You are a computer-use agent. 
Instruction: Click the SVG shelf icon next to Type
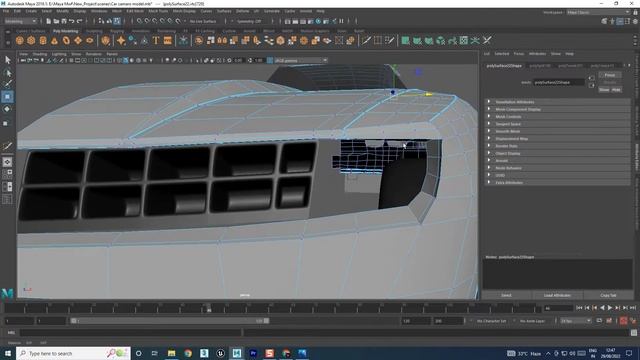coord(167,40)
